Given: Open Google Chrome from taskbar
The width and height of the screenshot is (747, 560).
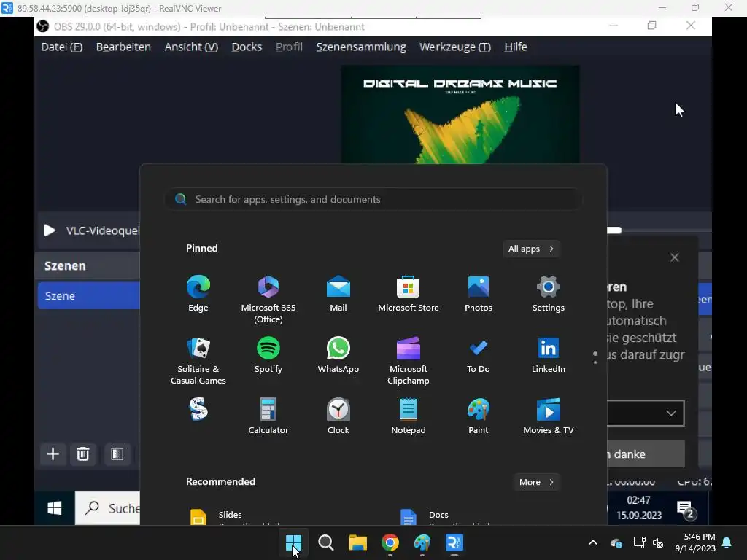Looking at the screenshot, I should (x=390, y=542).
